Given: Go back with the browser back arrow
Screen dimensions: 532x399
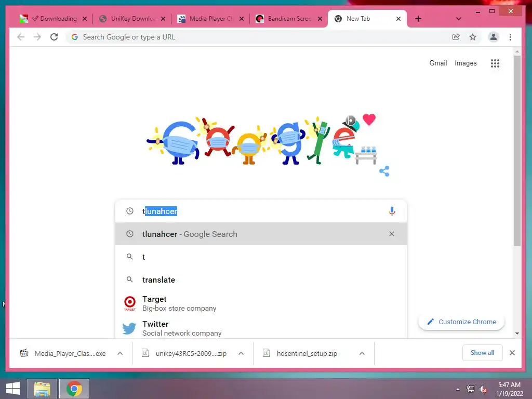Looking at the screenshot, I should (x=21, y=37).
